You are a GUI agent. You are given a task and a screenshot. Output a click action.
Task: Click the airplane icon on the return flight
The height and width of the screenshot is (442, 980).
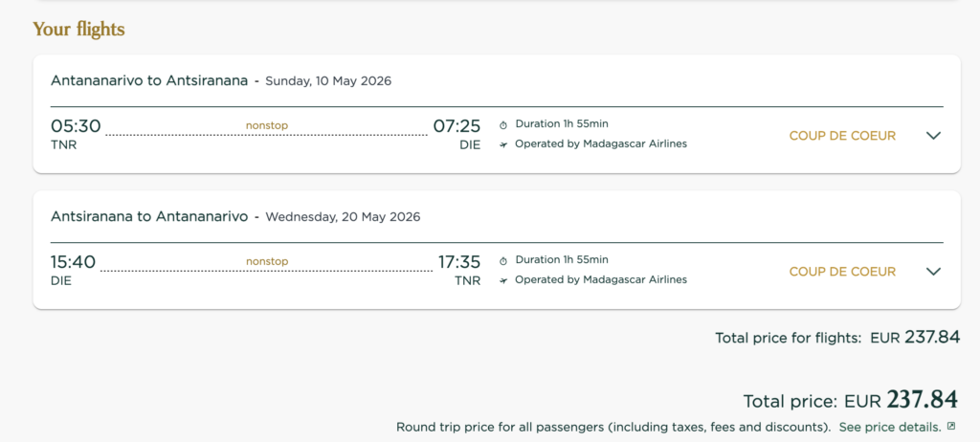click(503, 280)
